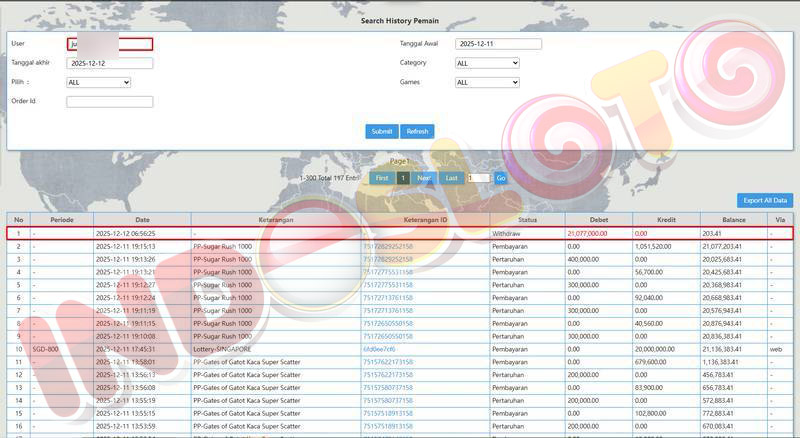Click the Debet column header
The width and height of the screenshot is (800, 438).
pos(598,219)
